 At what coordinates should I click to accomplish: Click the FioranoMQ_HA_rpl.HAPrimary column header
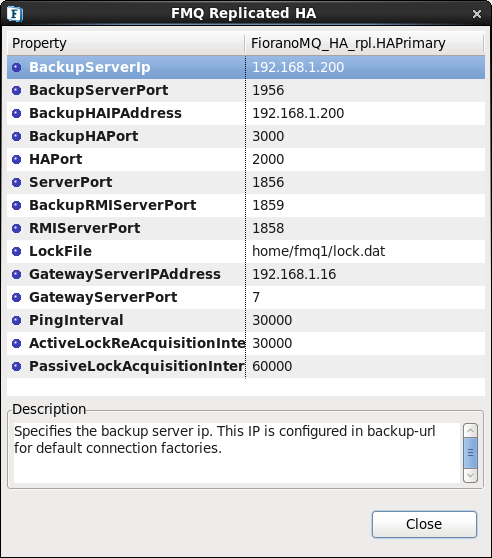point(365,43)
